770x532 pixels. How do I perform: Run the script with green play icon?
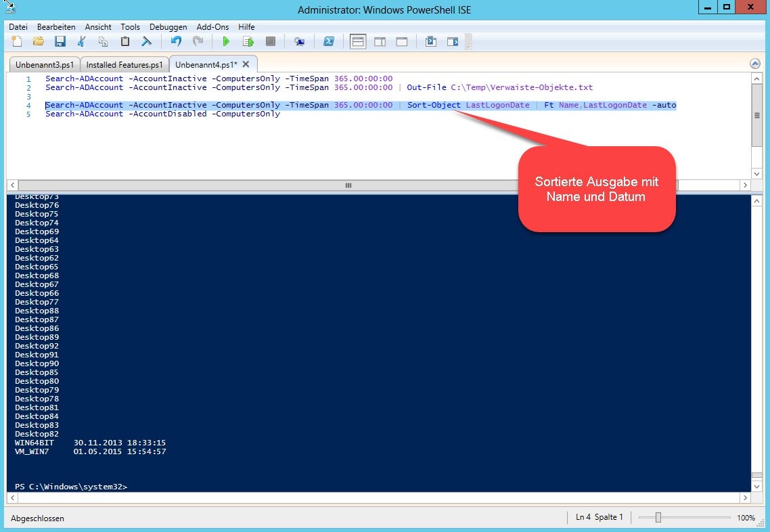tap(227, 42)
